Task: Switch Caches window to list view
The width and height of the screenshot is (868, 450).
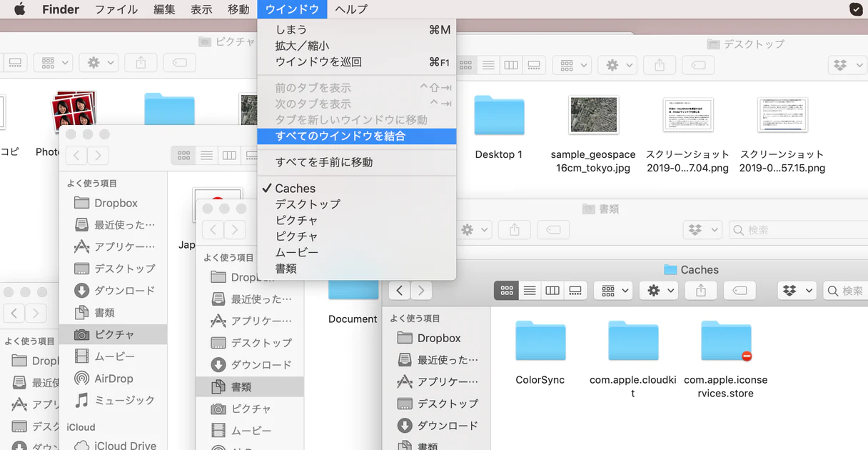Action: point(530,291)
